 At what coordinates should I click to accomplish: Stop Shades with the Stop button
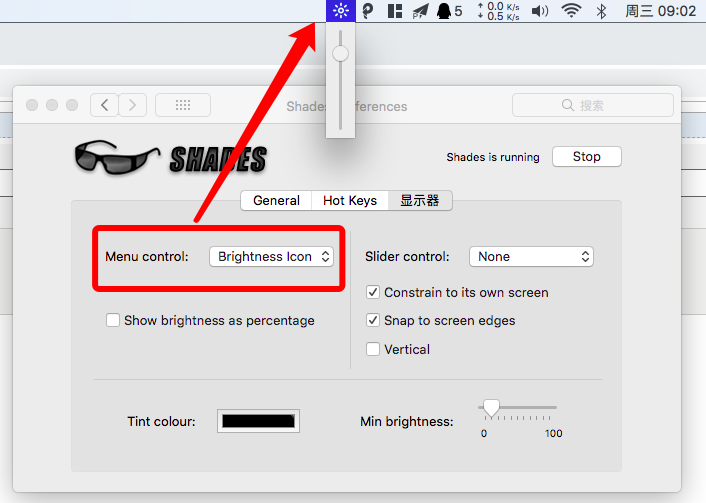pyautogui.click(x=587, y=157)
